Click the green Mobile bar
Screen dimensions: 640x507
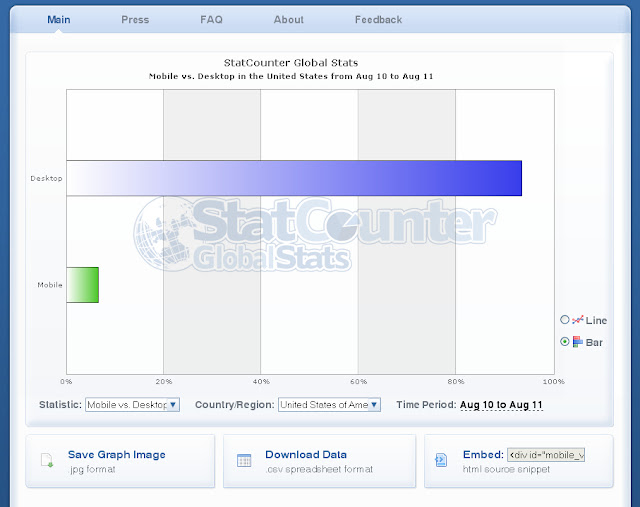(x=82, y=285)
